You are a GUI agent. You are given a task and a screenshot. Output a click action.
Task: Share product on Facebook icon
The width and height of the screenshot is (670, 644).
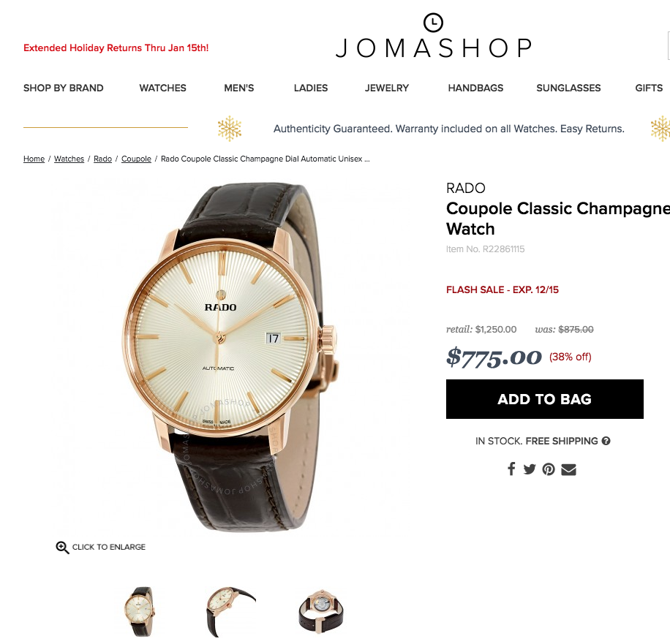coord(511,469)
